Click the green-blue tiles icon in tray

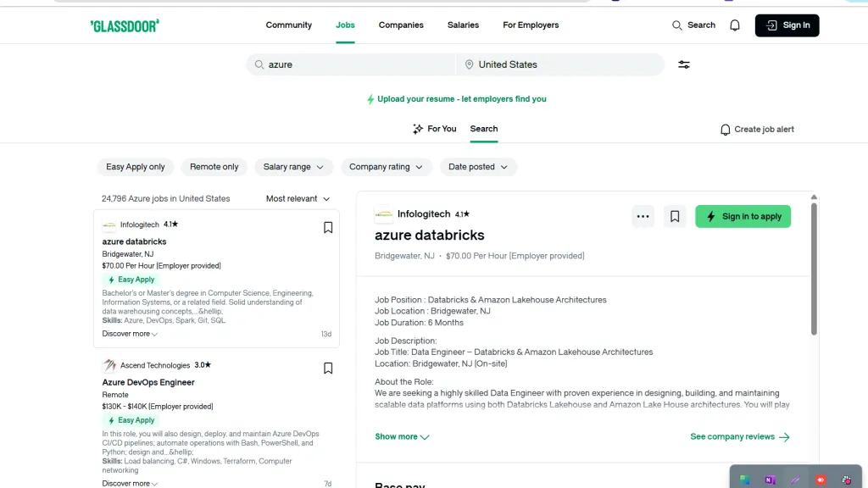(x=744, y=480)
